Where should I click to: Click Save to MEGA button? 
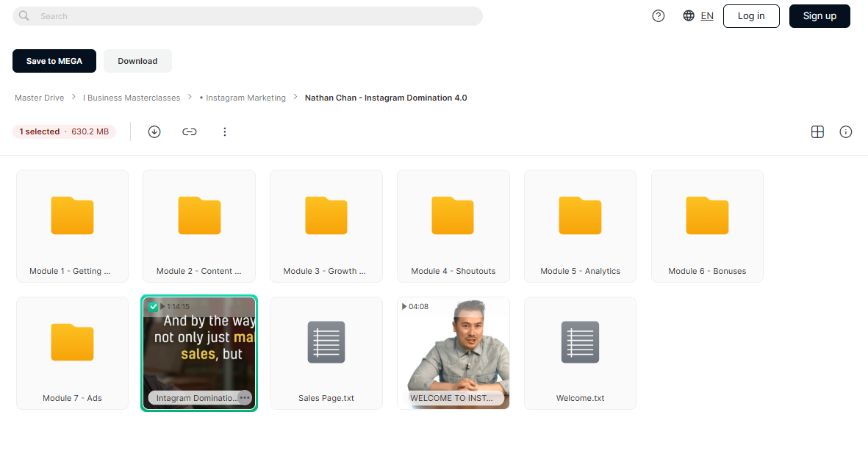[x=54, y=61]
